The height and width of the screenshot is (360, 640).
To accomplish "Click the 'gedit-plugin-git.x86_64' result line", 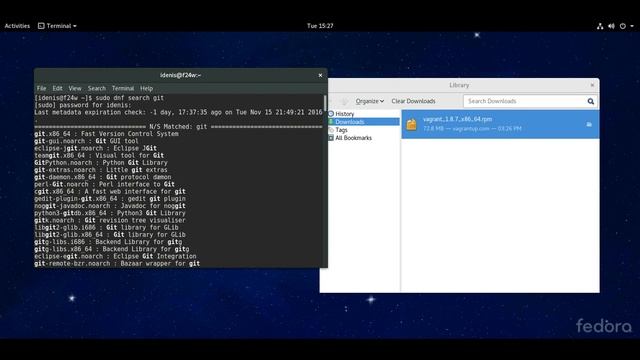I will pyautogui.click(x=110, y=199).
